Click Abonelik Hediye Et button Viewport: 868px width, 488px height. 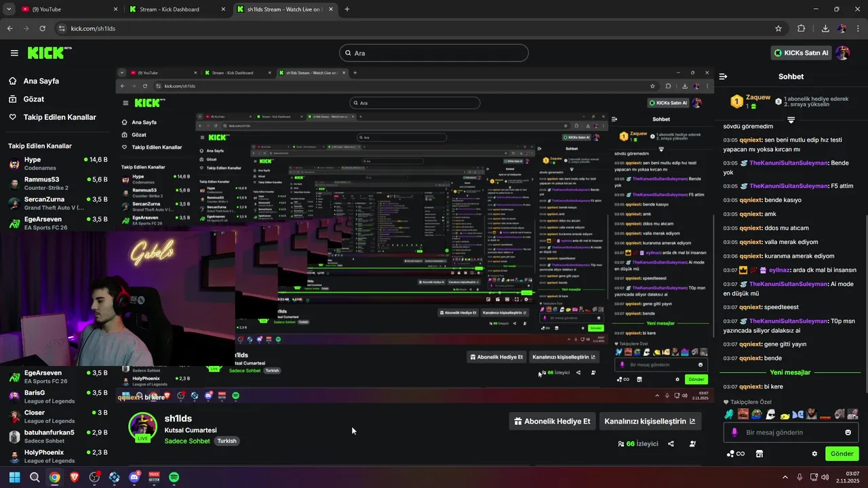(553, 421)
